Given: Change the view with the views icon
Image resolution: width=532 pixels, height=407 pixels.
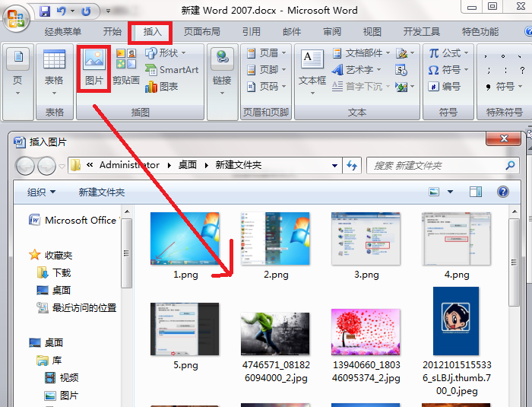Looking at the screenshot, I should 434,192.
